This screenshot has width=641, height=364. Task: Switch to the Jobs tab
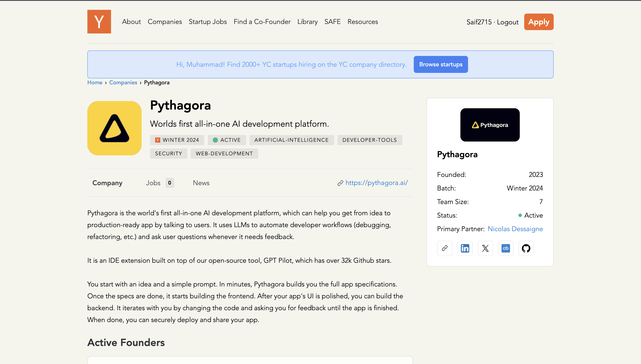pos(153,183)
